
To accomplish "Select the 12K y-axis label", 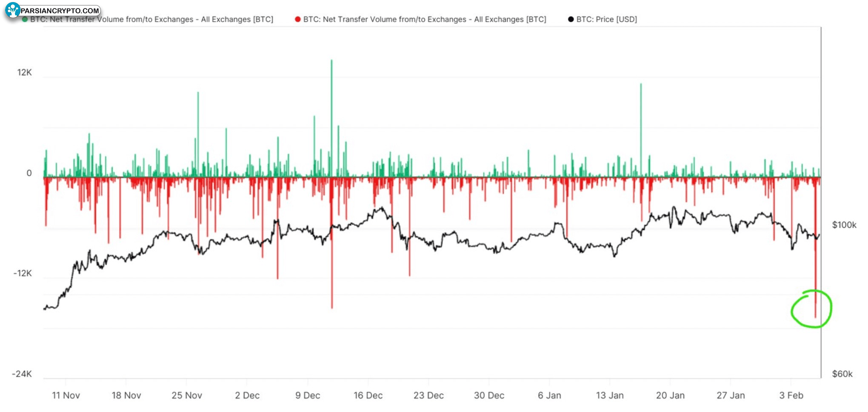I will coord(24,73).
